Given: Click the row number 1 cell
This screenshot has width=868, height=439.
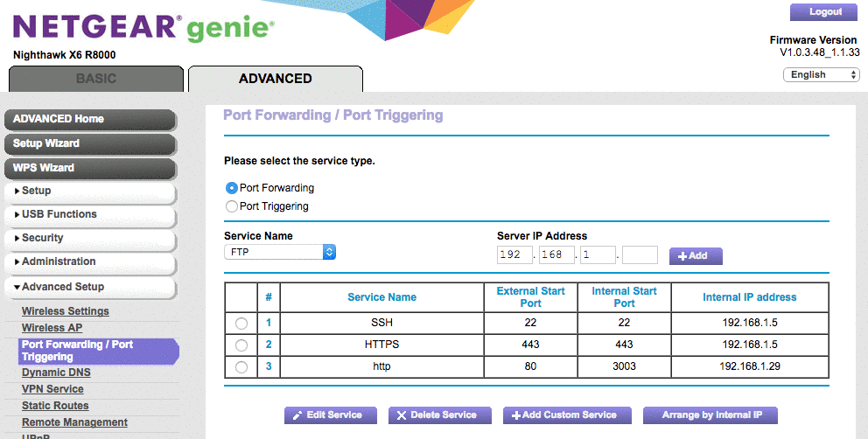Looking at the screenshot, I should (x=269, y=323).
